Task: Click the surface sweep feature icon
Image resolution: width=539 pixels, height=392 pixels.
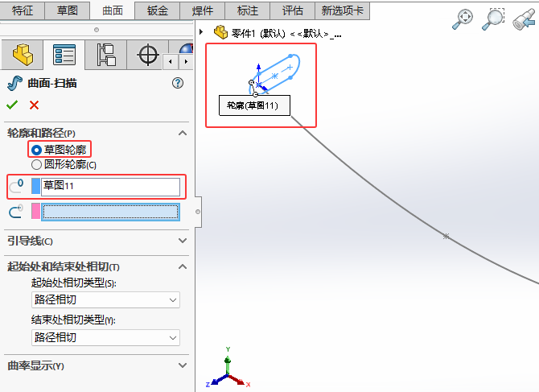Action: point(14,83)
